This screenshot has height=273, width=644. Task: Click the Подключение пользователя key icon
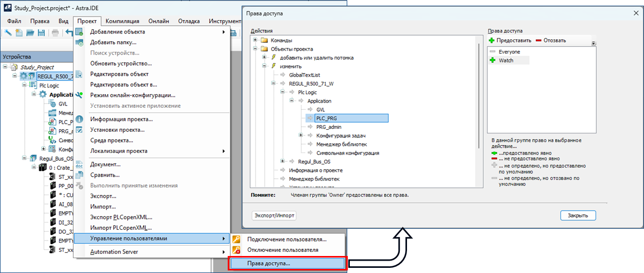pyautogui.click(x=236, y=239)
